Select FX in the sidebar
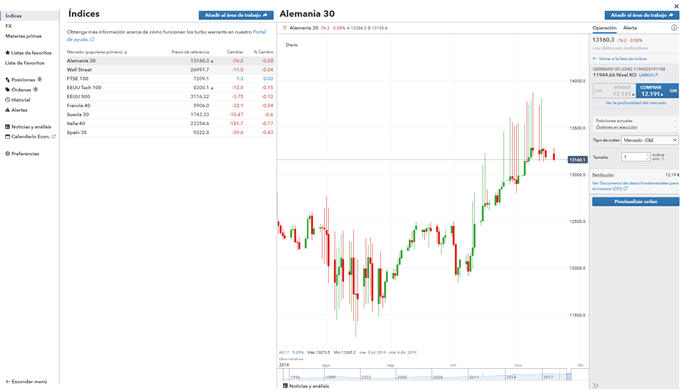Viewport: 680px width, 390px height. 9,26
